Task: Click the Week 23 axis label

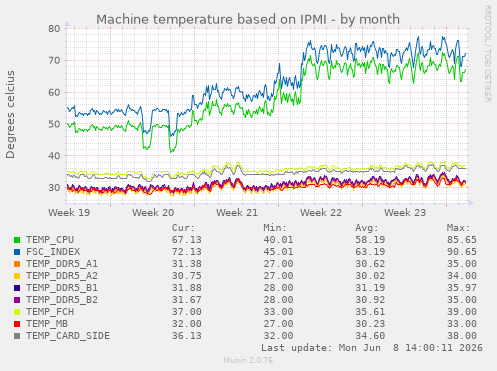Action: click(x=405, y=213)
